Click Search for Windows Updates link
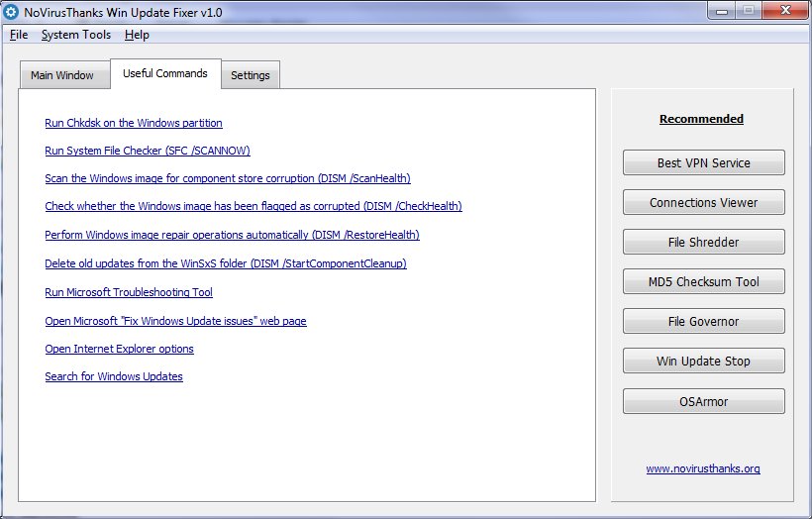 click(x=114, y=376)
